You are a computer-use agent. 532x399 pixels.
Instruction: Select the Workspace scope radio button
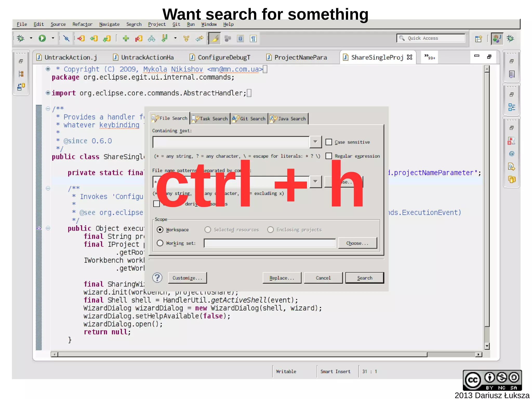pyautogui.click(x=160, y=230)
